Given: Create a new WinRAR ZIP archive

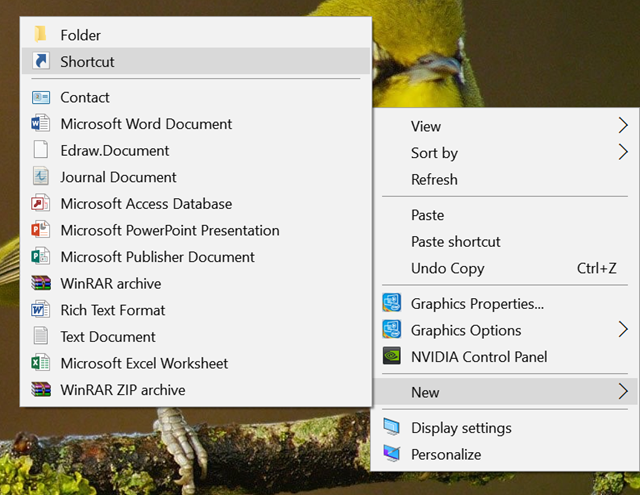Looking at the screenshot, I should point(196,389).
